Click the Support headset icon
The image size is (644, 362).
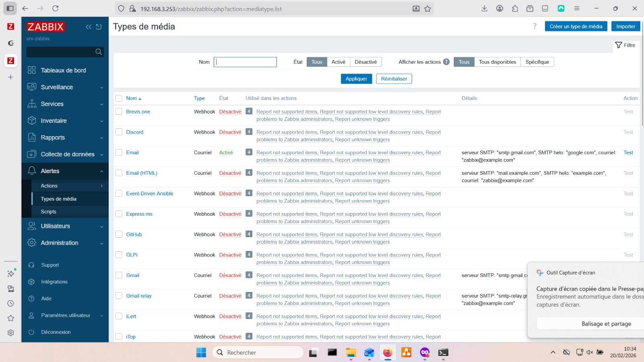click(x=31, y=265)
